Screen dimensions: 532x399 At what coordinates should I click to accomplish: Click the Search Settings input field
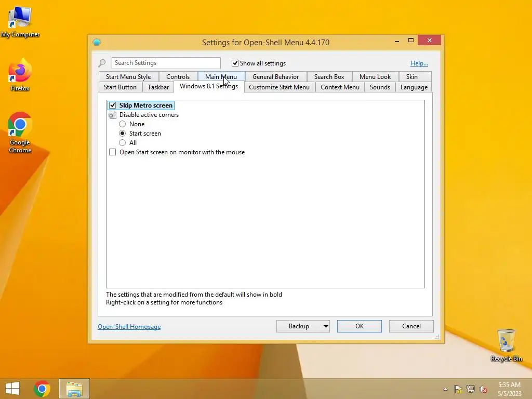click(166, 63)
